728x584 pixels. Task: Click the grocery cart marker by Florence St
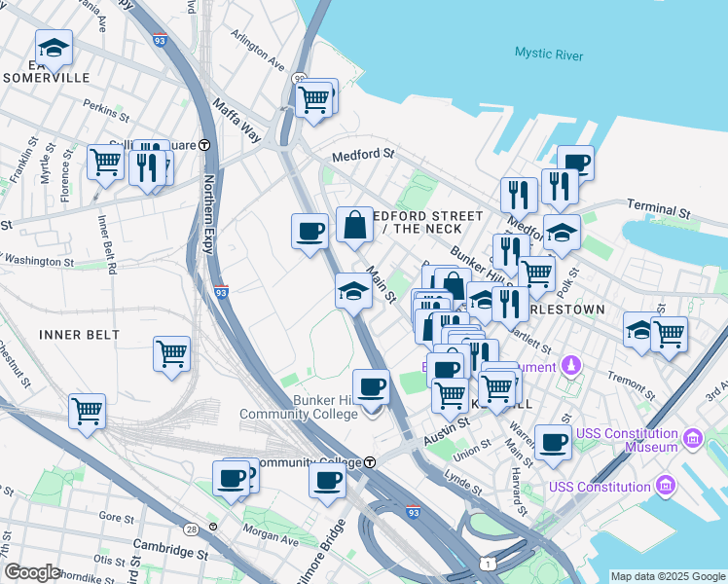pos(105,162)
